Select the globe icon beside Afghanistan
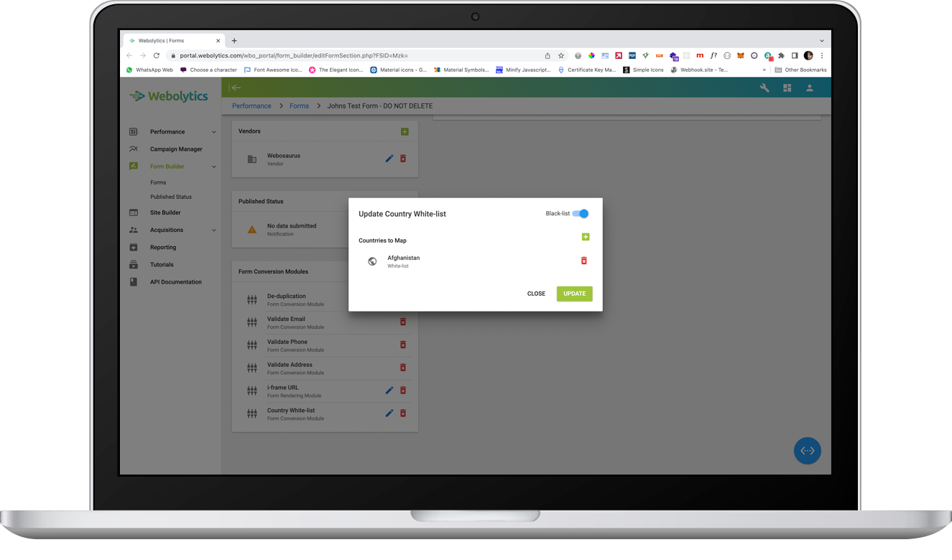Screen dimensions: 952x560 372,261
